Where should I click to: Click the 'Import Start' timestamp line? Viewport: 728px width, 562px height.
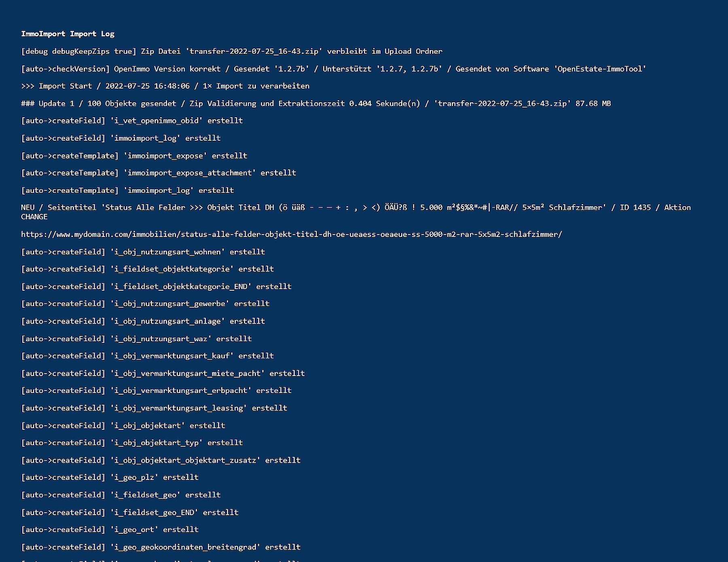[165, 86]
